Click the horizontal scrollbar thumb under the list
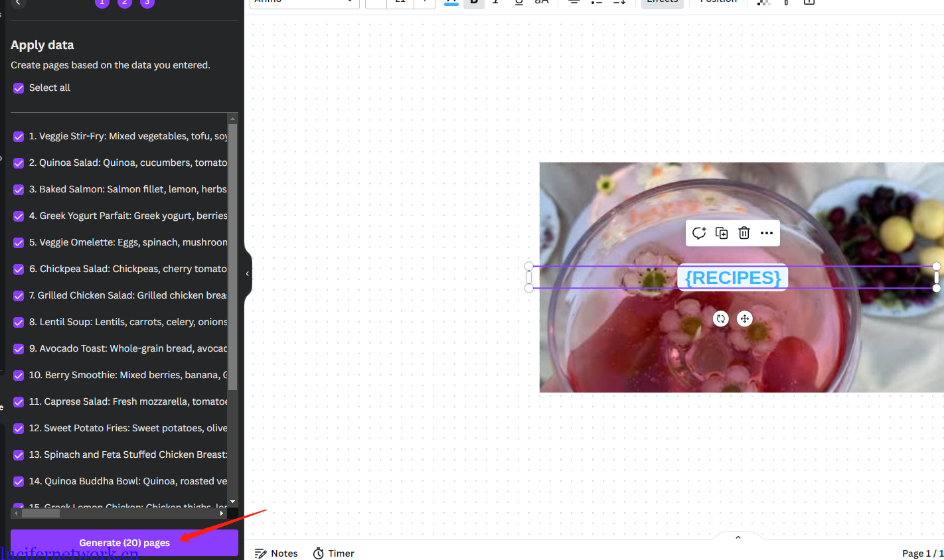944x560 pixels. point(41,513)
